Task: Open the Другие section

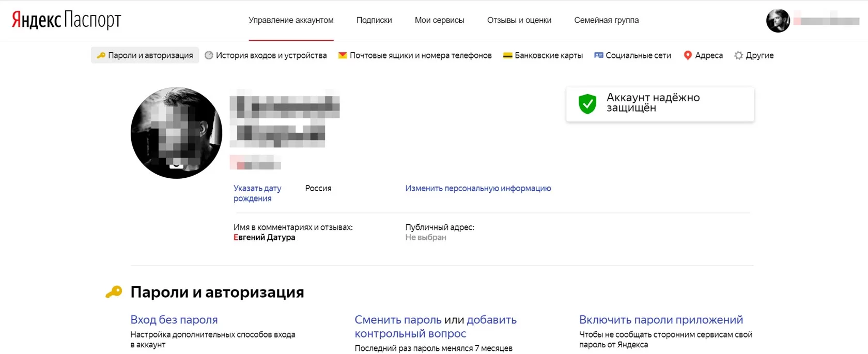Action: (760, 55)
